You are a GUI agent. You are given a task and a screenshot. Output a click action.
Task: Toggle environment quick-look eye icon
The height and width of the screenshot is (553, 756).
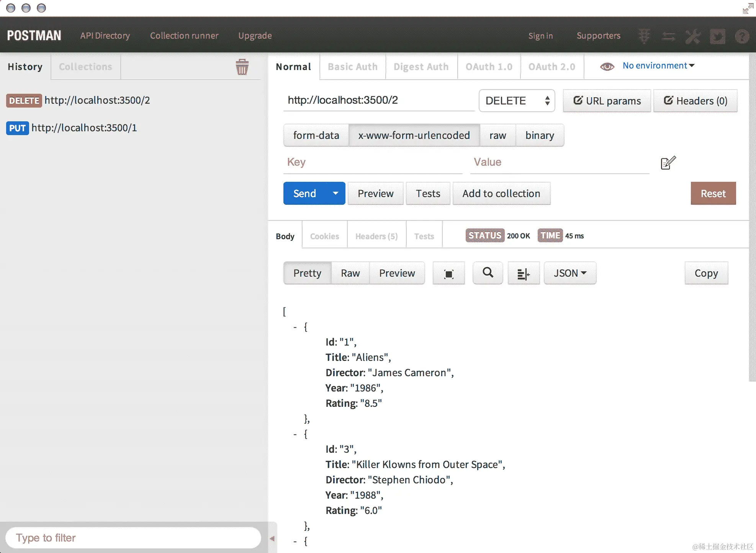[607, 67]
